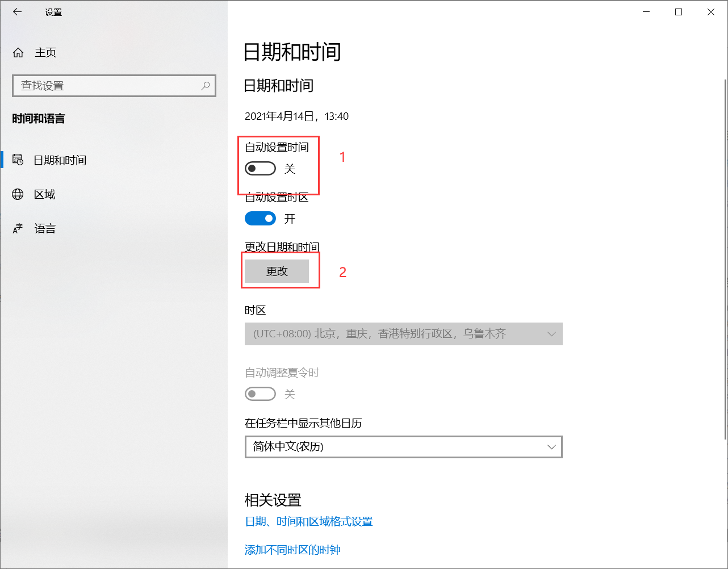
Task: Select 时间和语言 in the sidebar
Action: pos(38,119)
